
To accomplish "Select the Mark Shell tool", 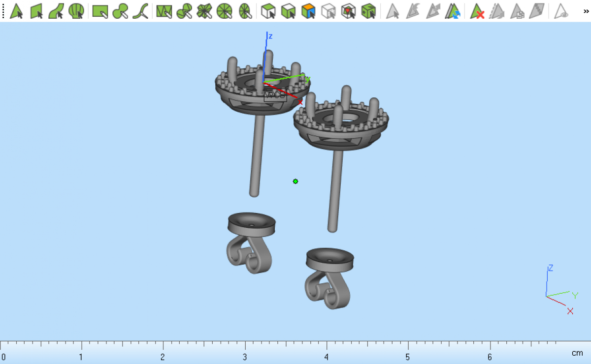I will pos(76,11).
